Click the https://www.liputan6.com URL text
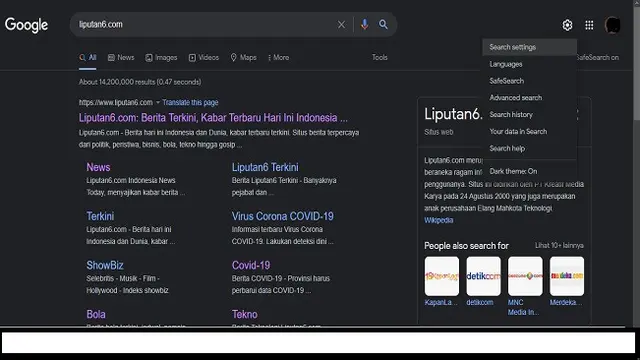 (x=116, y=102)
